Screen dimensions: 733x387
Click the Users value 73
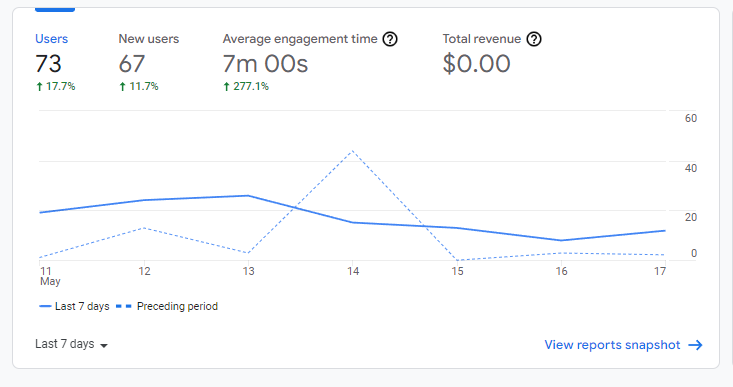[x=48, y=64]
